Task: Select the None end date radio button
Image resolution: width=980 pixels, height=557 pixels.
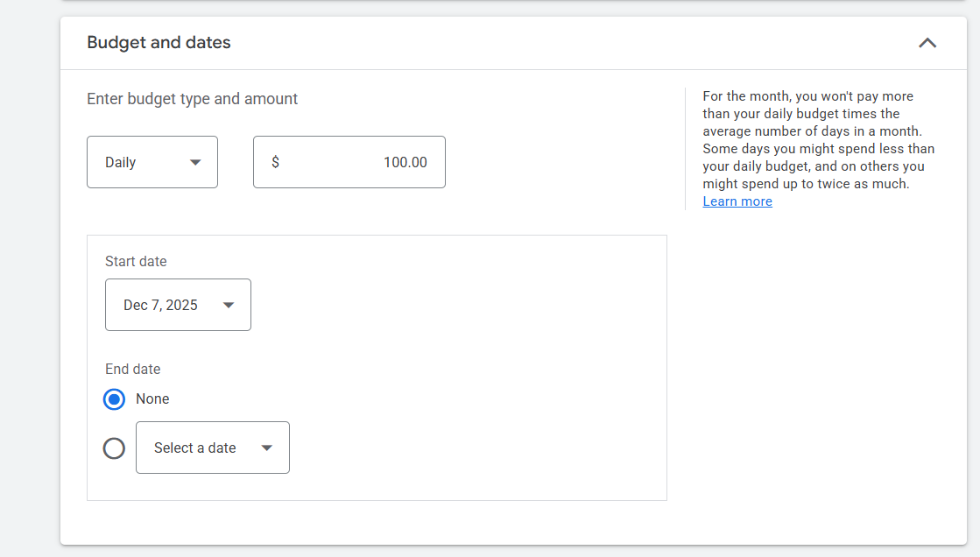Action: 114,399
